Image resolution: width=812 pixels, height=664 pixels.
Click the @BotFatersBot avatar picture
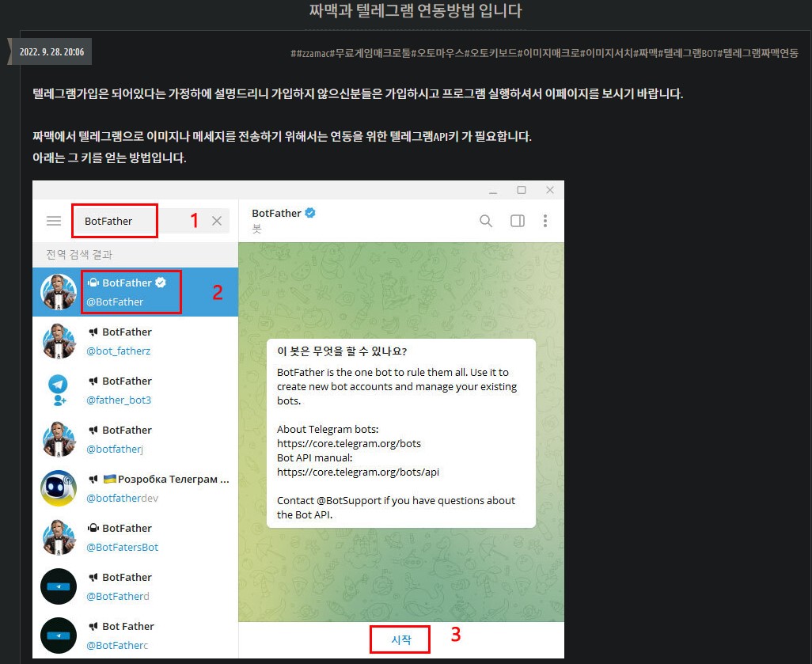tap(59, 537)
